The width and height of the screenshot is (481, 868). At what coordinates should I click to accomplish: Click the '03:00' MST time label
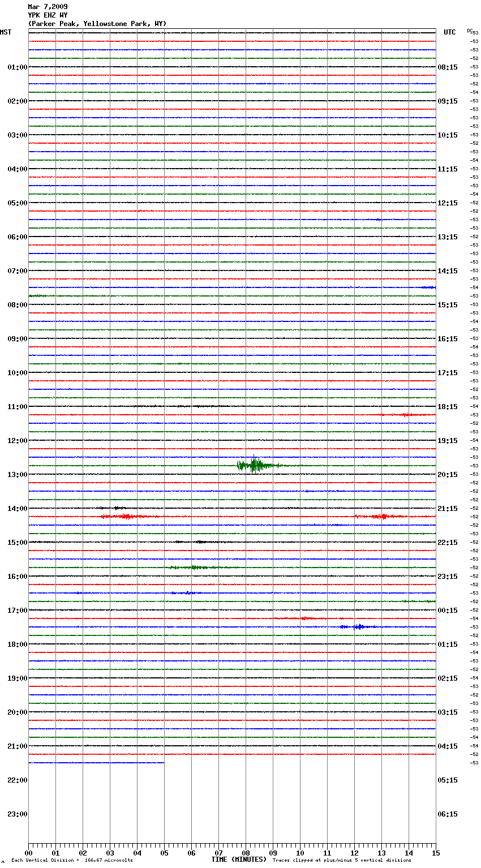coord(18,135)
